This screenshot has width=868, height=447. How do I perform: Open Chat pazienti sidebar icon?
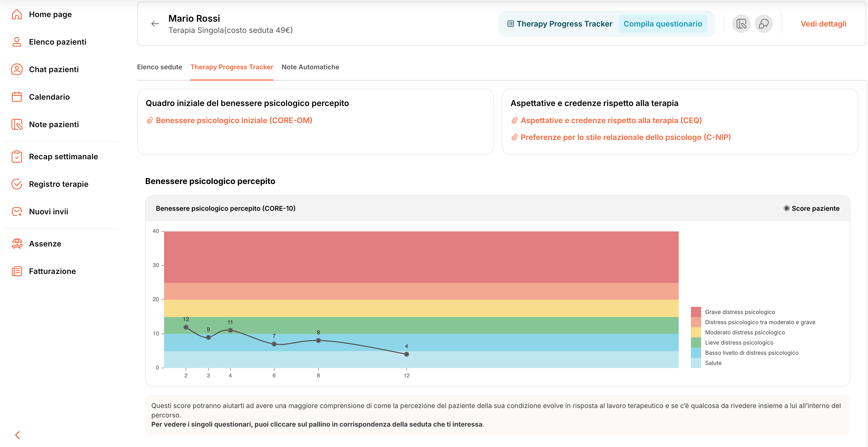(17, 69)
